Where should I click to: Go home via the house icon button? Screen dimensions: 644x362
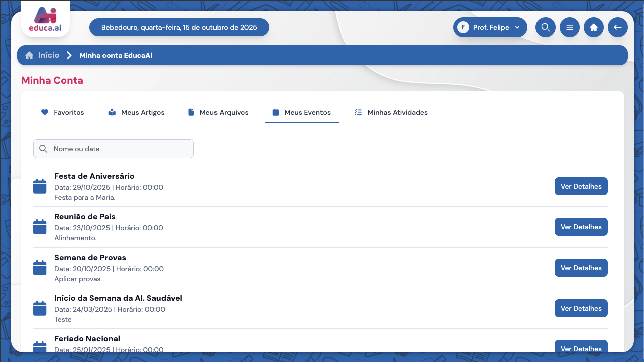point(593,27)
